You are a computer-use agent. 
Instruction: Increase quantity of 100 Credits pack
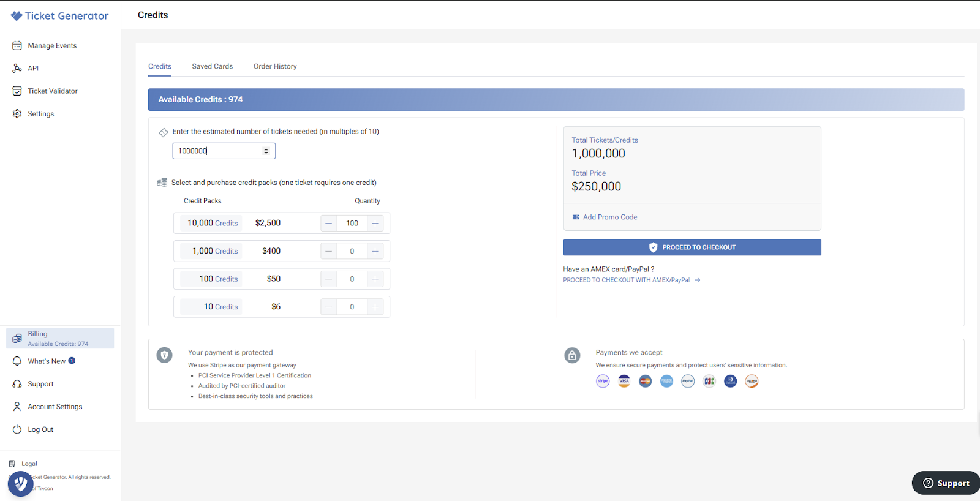pyautogui.click(x=375, y=279)
